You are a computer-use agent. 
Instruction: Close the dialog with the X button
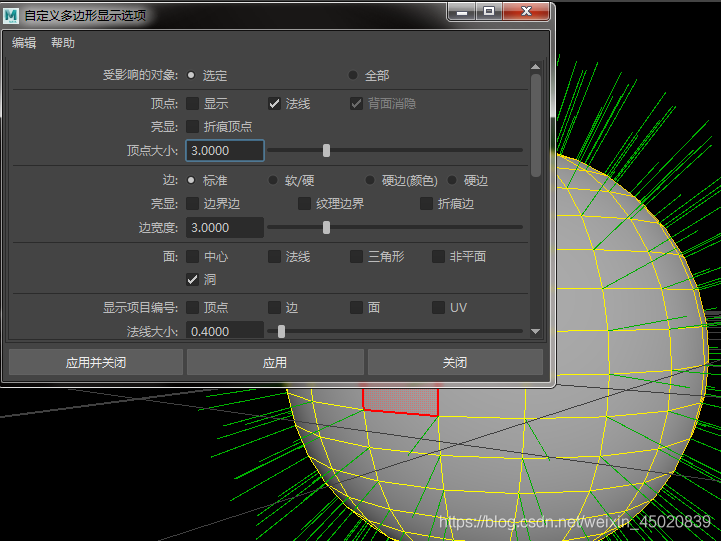click(x=526, y=11)
